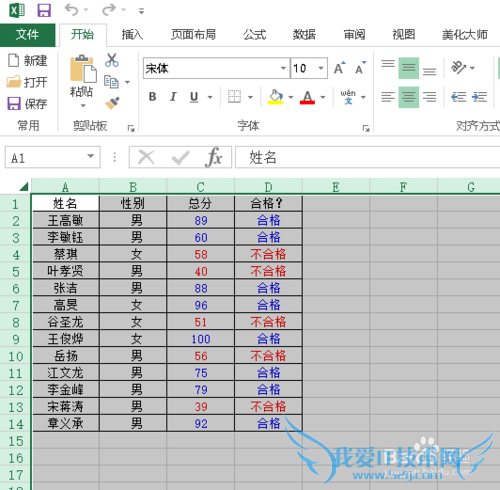Open the 审阅 tab
500x490 pixels.
(x=354, y=35)
